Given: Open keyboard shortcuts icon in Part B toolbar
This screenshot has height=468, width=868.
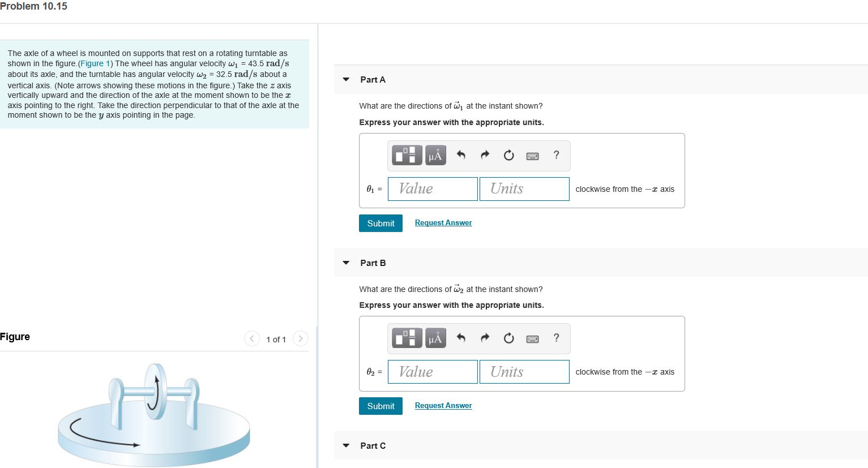Looking at the screenshot, I should click(x=532, y=338).
